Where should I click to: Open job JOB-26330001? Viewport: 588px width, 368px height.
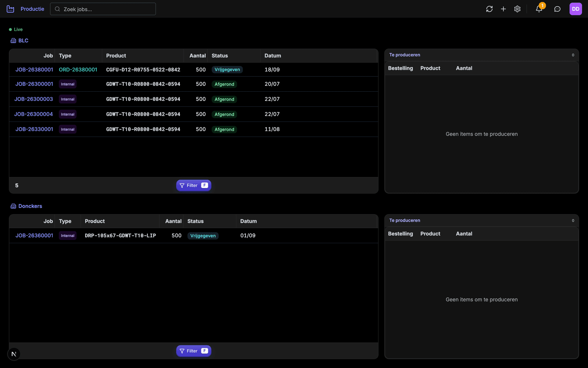pos(34,129)
